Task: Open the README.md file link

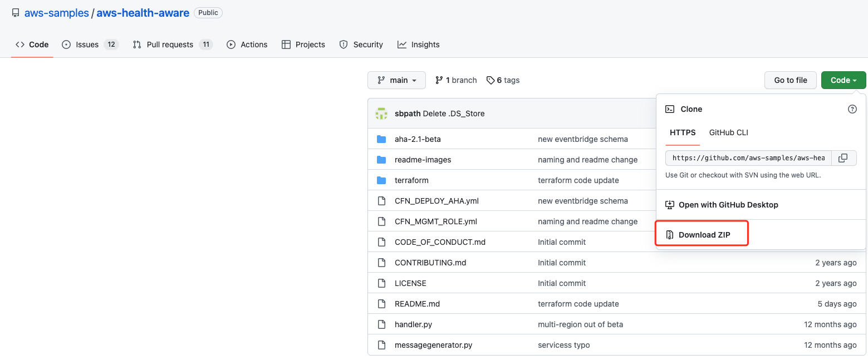Action: [x=417, y=303]
